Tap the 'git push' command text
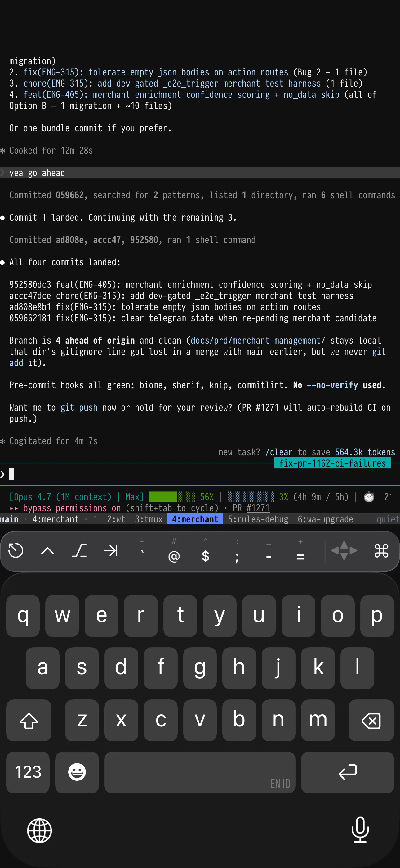Viewport: 400px width, 868px height. [x=79, y=408]
